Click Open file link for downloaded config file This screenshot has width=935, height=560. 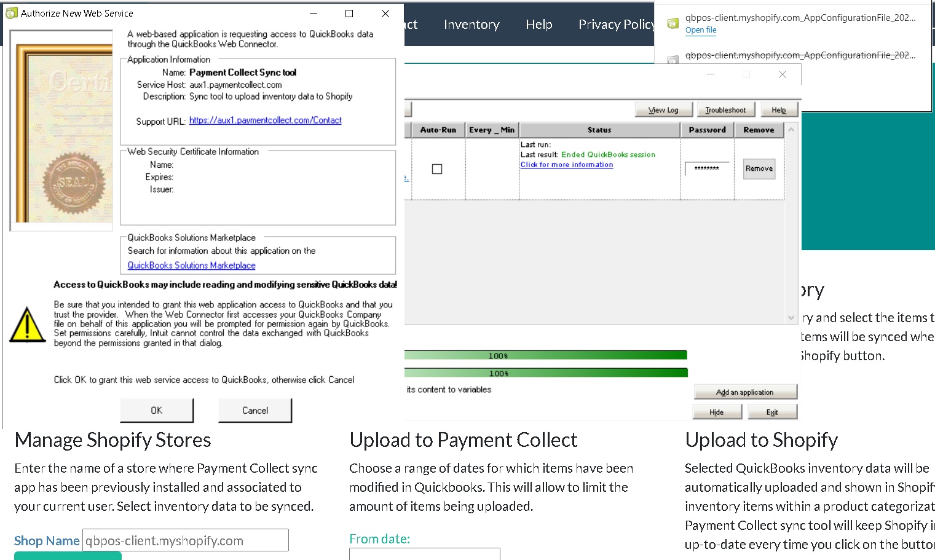(701, 30)
